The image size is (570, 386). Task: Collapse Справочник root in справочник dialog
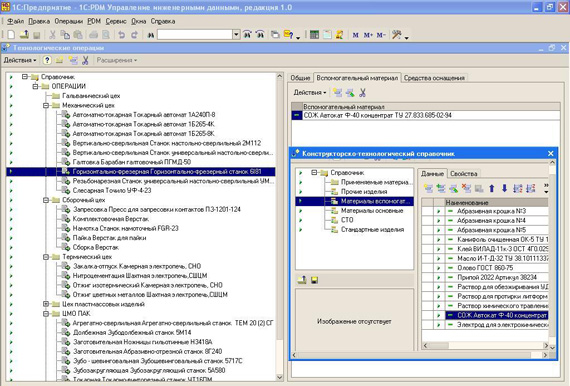[314, 173]
